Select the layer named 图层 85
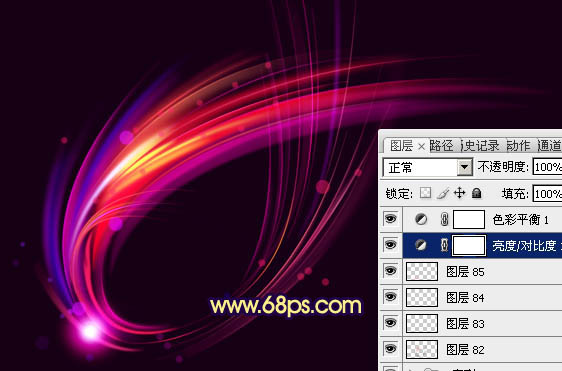562x371 pixels. tap(465, 272)
